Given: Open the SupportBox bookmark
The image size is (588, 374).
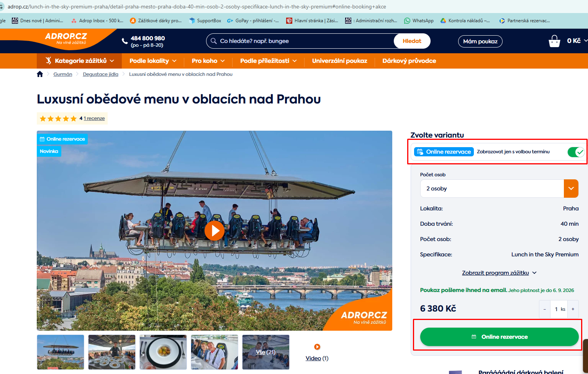Looking at the screenshot, I should pos(205,21).
